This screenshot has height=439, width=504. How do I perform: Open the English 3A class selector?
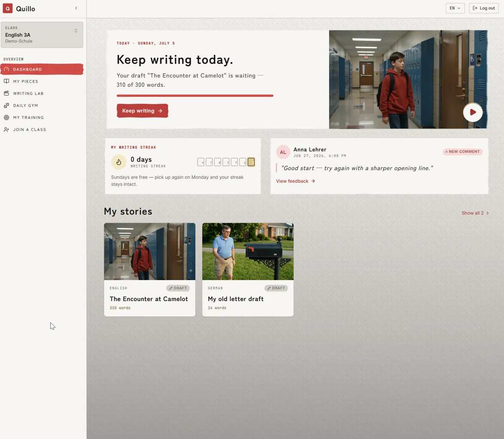(42, 35)
